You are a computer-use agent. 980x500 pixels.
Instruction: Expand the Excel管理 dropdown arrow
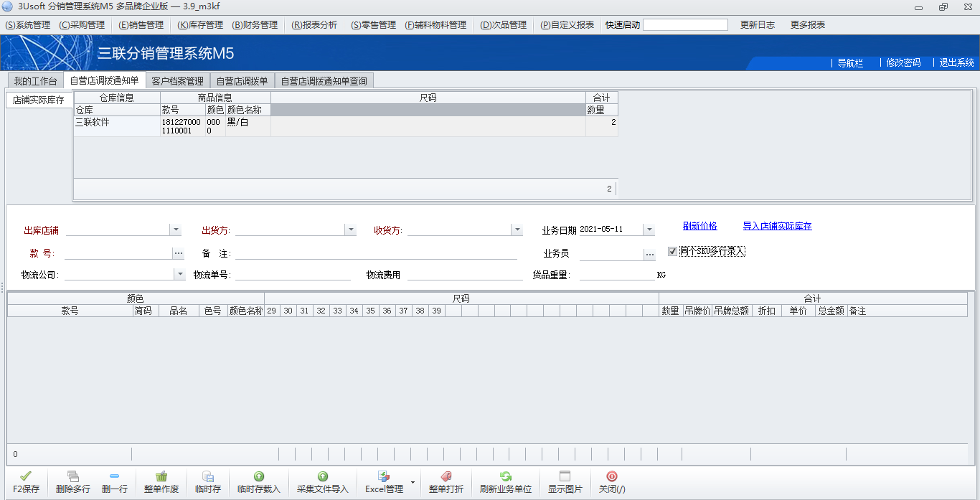click(413, 482)
